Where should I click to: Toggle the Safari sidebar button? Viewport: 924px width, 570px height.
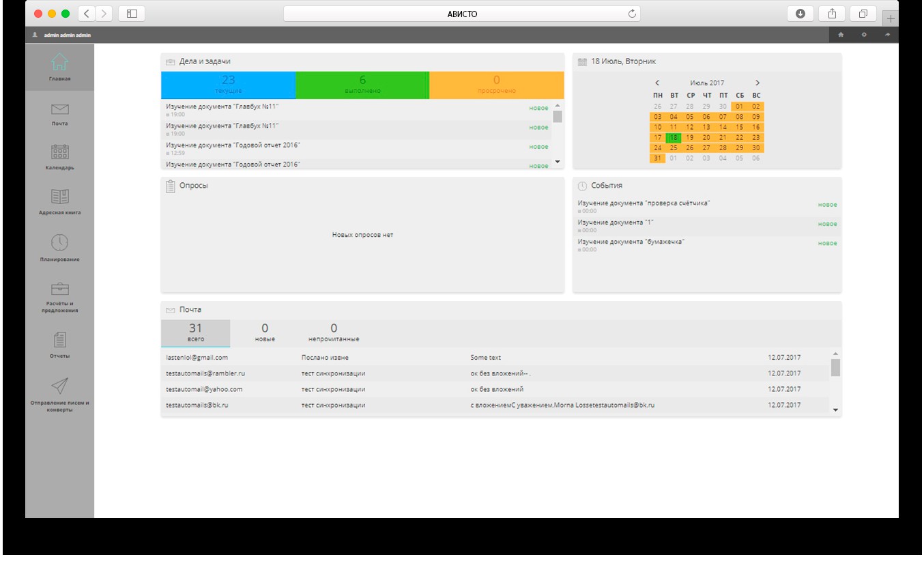coord(132,14)
